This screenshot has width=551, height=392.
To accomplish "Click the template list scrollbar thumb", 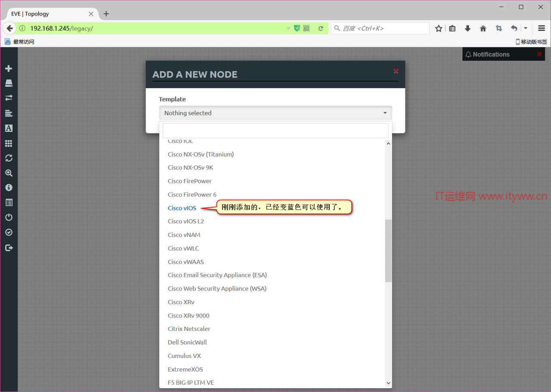I will (x=388, y=250).
